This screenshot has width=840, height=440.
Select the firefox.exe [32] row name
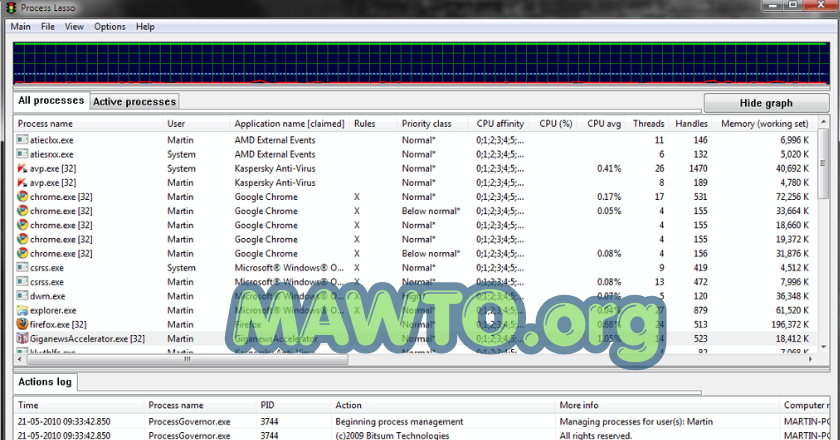[58, 324]
